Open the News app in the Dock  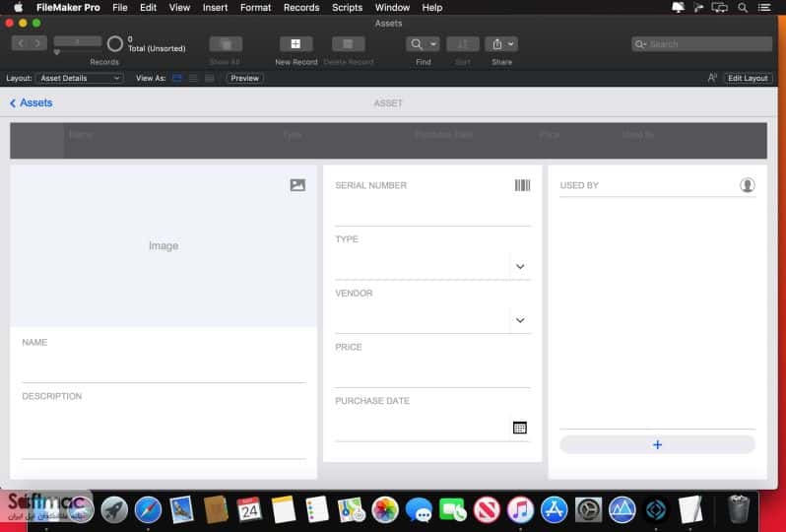coord(487,510)
